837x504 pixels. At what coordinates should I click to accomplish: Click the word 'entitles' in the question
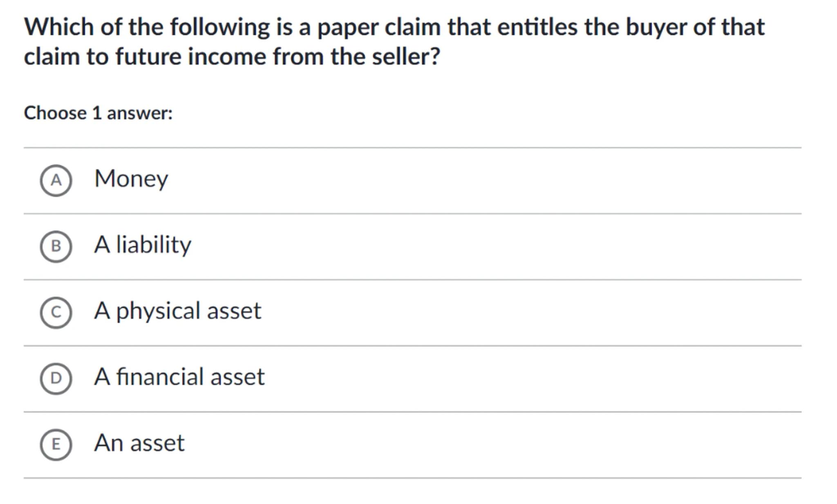(537, 27)
